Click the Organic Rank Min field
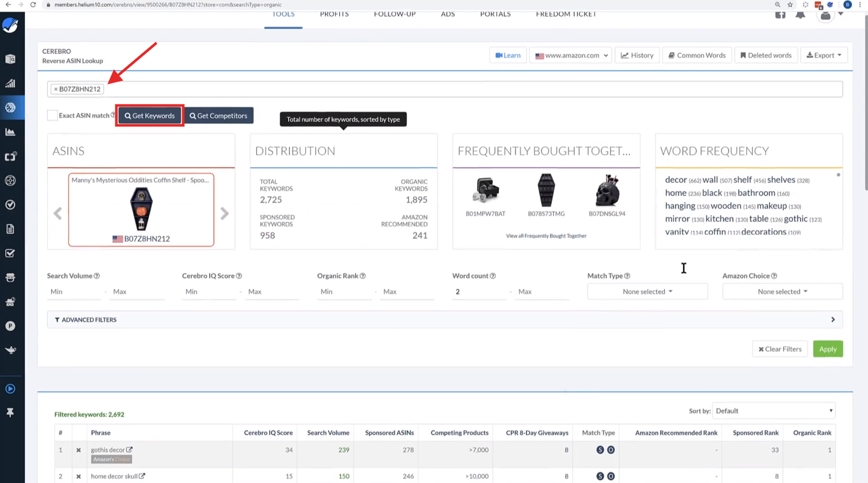Image resolution: width=868 pixels, height=483 pixels. click(x=344, y=292)
